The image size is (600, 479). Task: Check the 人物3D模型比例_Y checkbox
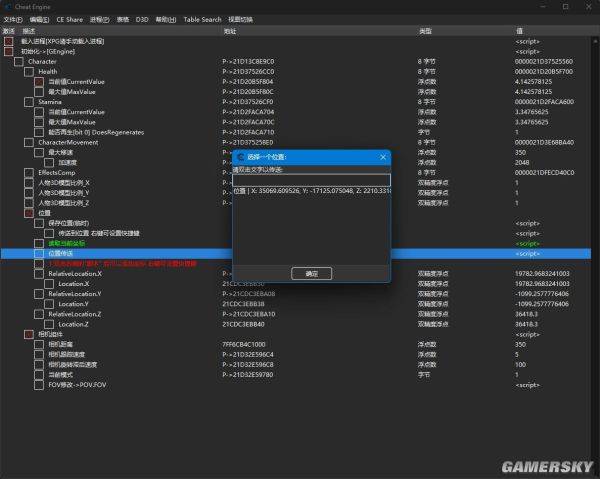pos(29,193)
